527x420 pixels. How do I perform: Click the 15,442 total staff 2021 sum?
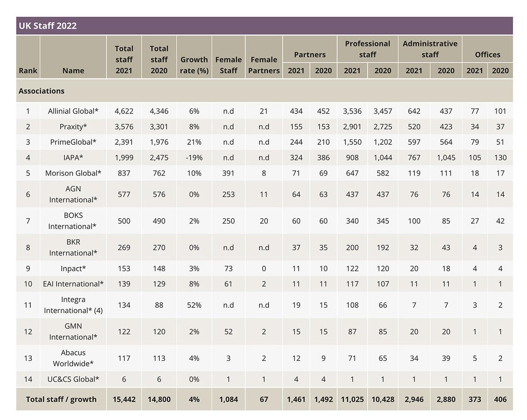tap(124, 399)
